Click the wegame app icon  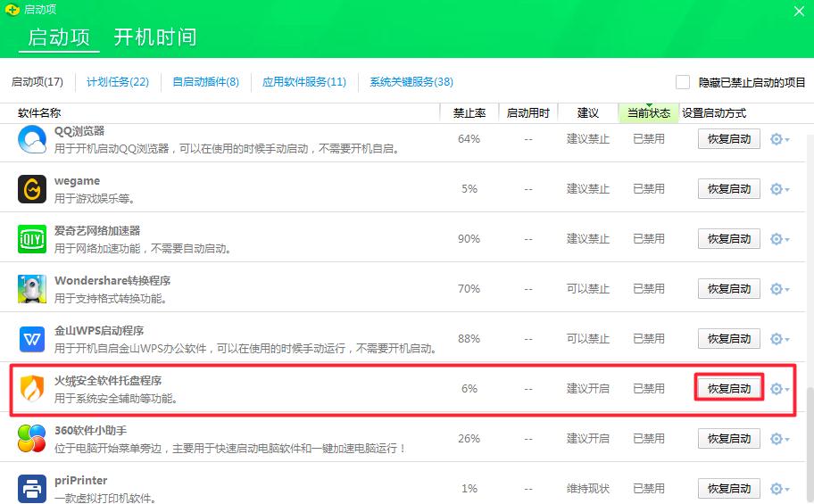32,188
